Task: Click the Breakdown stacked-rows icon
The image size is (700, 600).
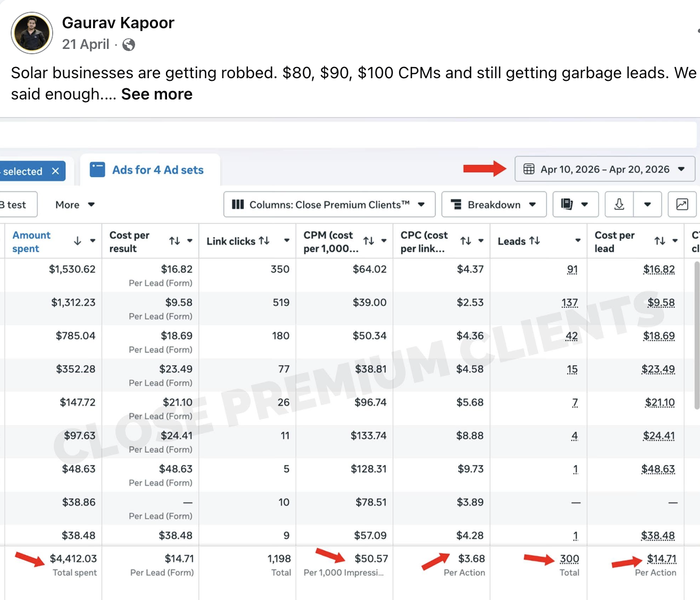Action: click(456, 205)
